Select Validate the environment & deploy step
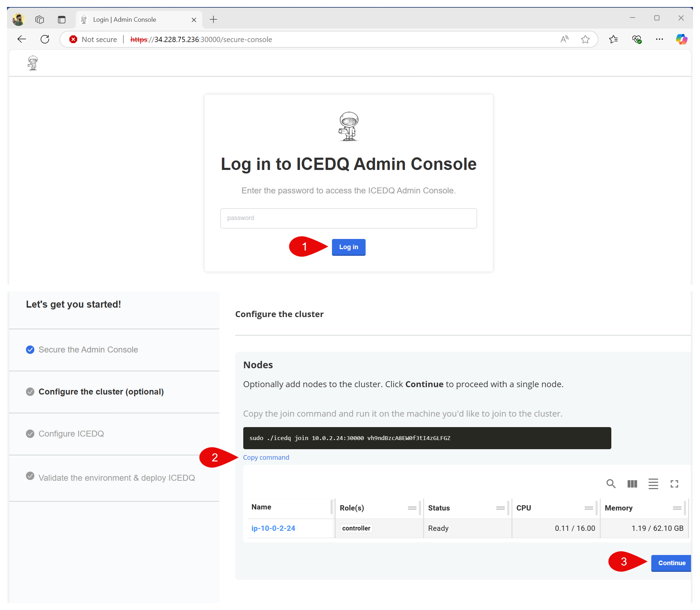This screenshot has height=610, width=700. pos(117,478)
